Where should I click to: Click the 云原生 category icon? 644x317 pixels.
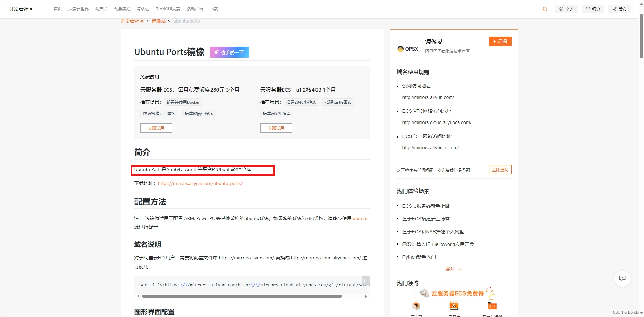[454, 306]
